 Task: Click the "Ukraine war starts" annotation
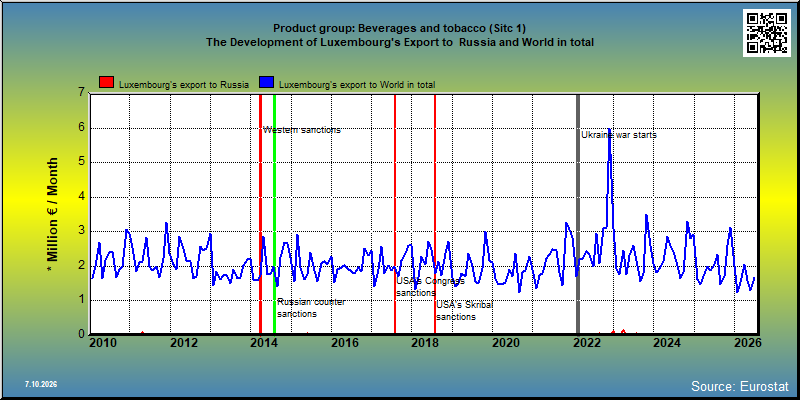coord(619,135)
